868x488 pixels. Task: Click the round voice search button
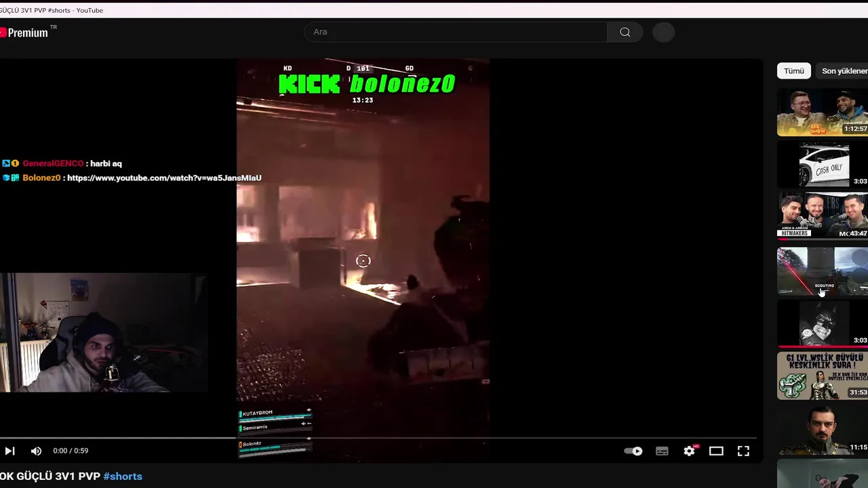point(663,32)
